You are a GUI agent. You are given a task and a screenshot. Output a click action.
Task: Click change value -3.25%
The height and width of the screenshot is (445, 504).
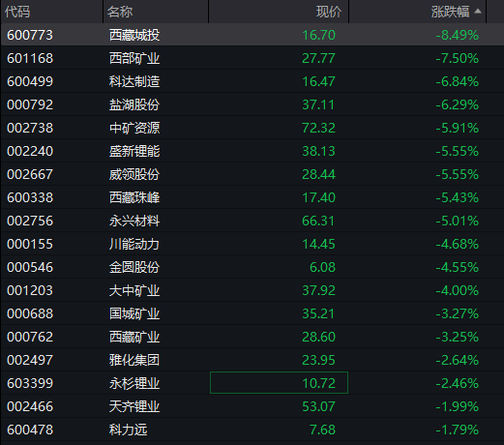(x=458, y=337)
